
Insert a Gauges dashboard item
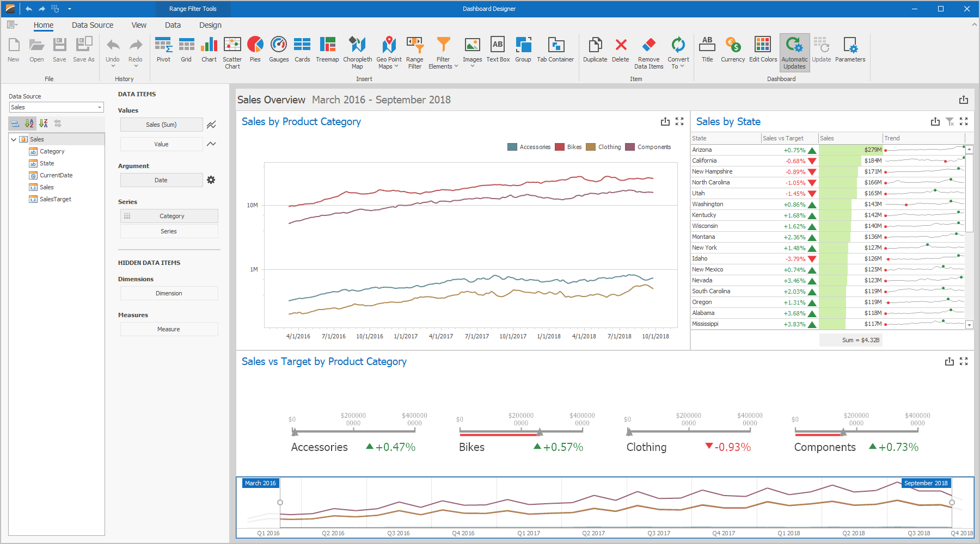[x=279, y=50]
